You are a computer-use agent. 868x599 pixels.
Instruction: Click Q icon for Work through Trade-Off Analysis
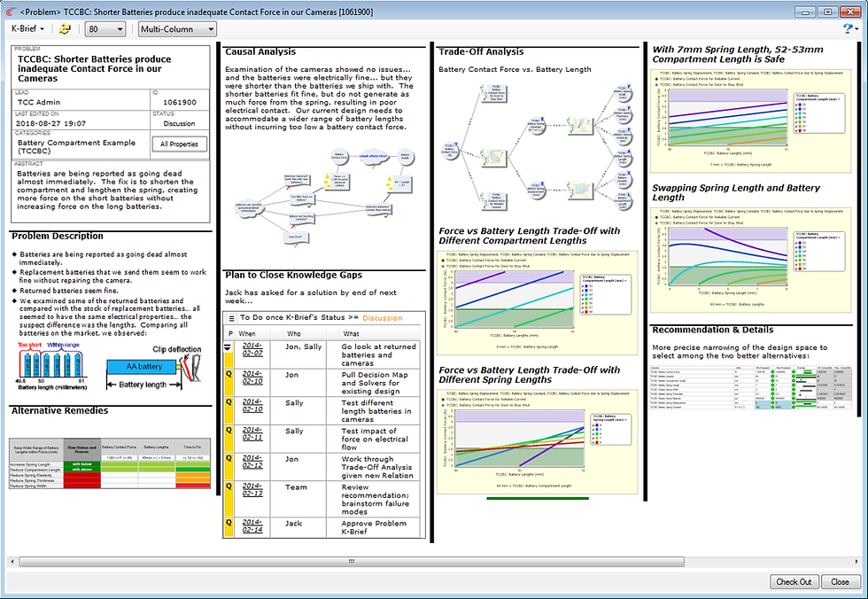(229, 459)
